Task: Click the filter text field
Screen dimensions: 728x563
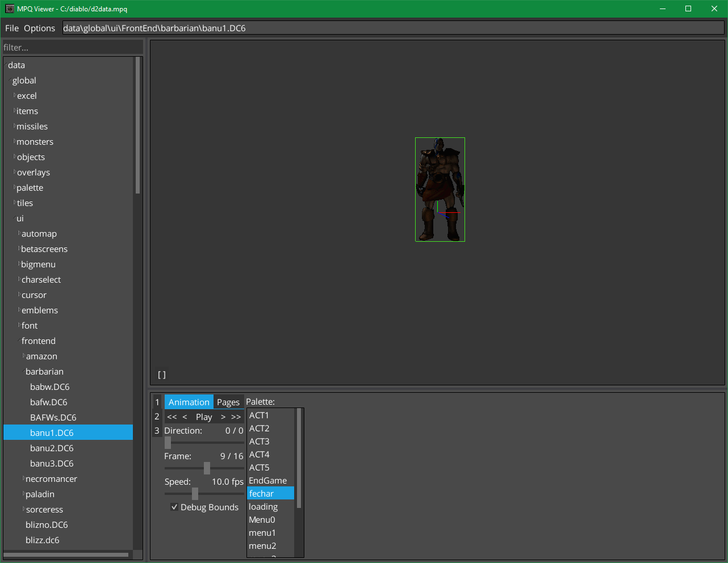Action: (72, 48)
